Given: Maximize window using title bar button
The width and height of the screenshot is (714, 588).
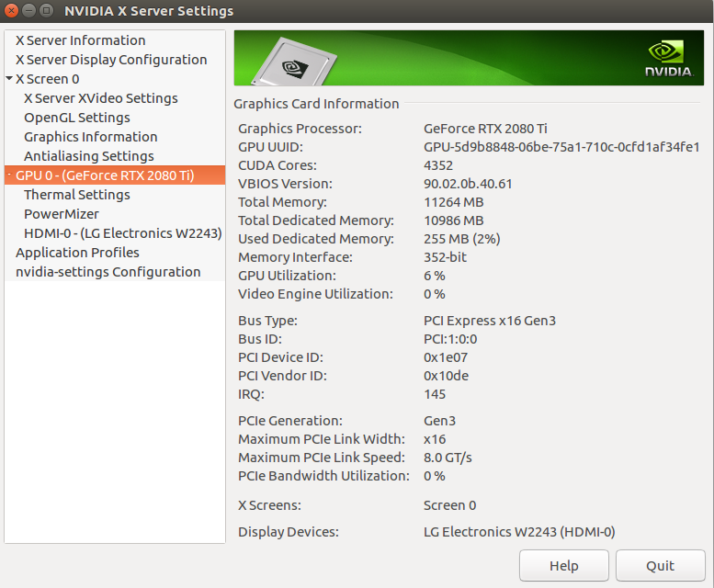Looking at the screenshot, I should (x=47, y=10).
